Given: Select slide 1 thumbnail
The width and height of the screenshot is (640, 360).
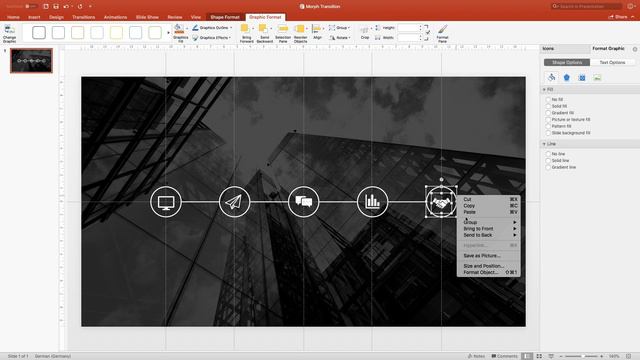Looking at the screenshot, I should point(31,61).
